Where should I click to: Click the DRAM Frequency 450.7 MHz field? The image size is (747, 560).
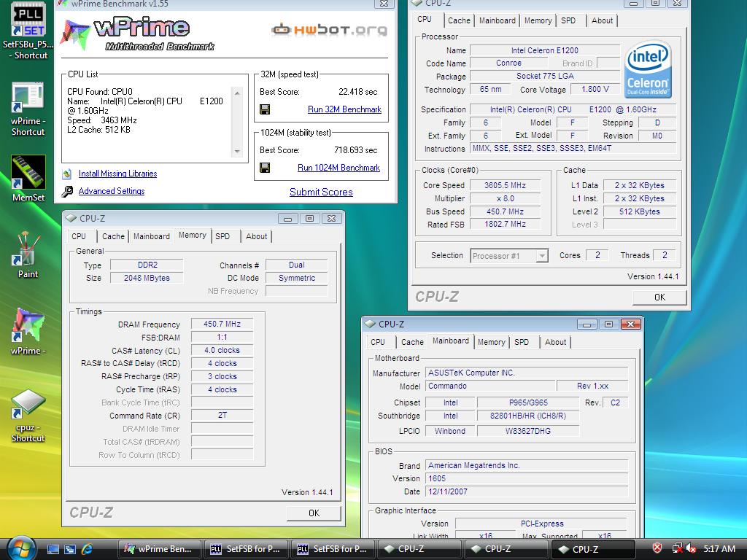click(222, 324)
